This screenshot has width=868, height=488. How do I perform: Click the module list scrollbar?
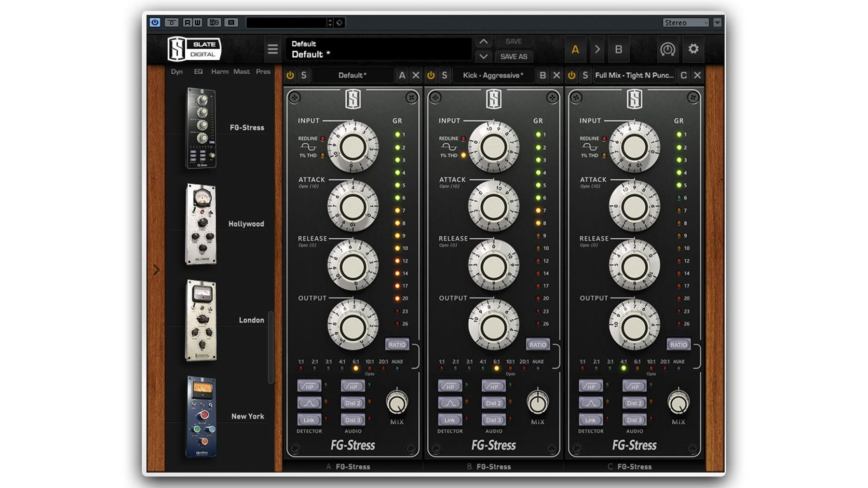pos(271,347)
